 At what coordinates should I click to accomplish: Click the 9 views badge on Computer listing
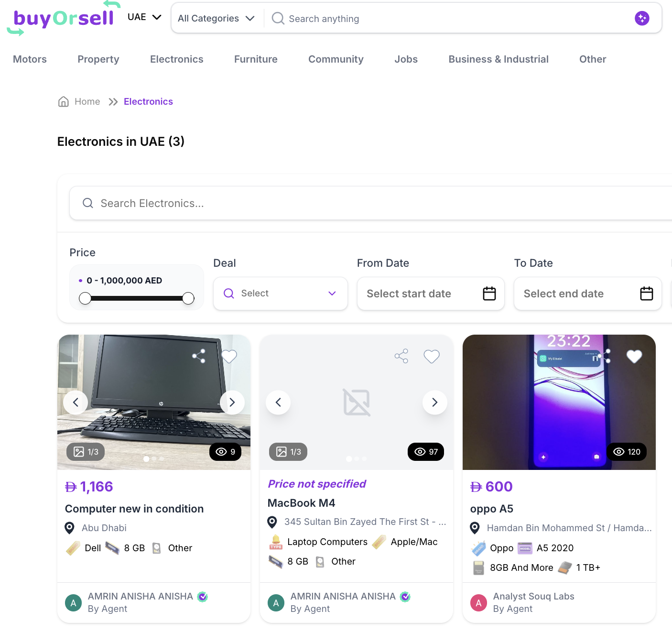226,452
